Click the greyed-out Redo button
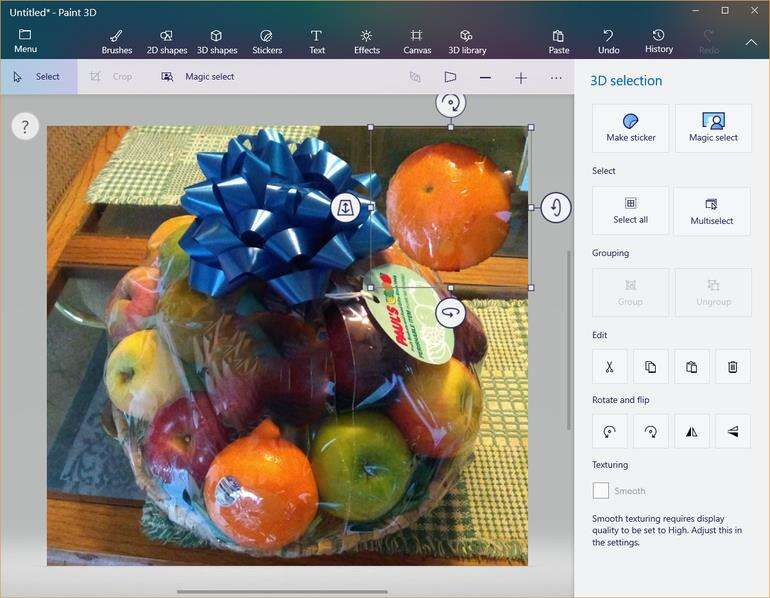Viewport: 770px width, 598px height. click(709, 41)
